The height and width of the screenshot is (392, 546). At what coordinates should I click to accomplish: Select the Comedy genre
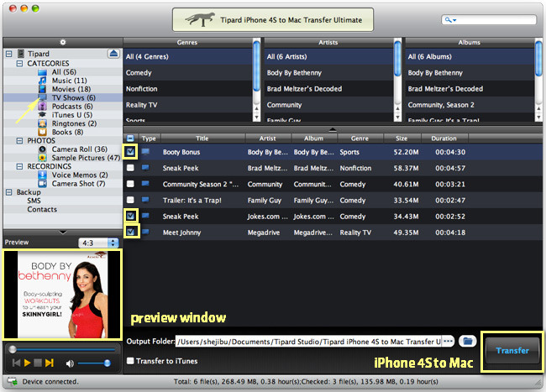tap(188, 73)
